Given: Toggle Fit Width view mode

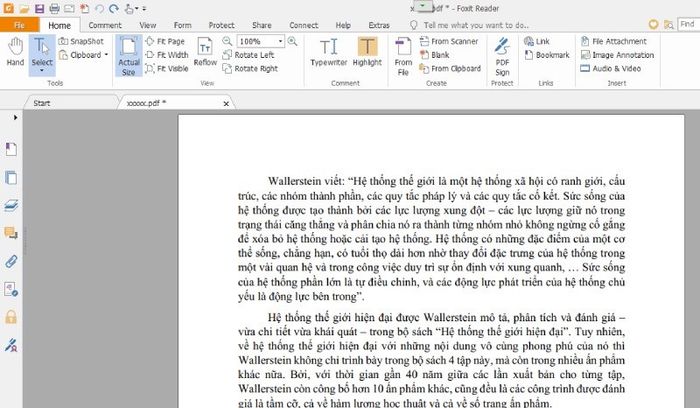Looking at the screenshot, I should click(x=171, y=55).
